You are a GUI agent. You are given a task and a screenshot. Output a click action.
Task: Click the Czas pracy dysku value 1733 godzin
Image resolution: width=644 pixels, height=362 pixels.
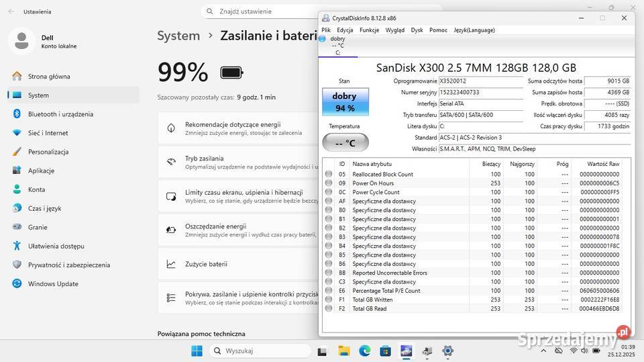click(x=607, y=126)
